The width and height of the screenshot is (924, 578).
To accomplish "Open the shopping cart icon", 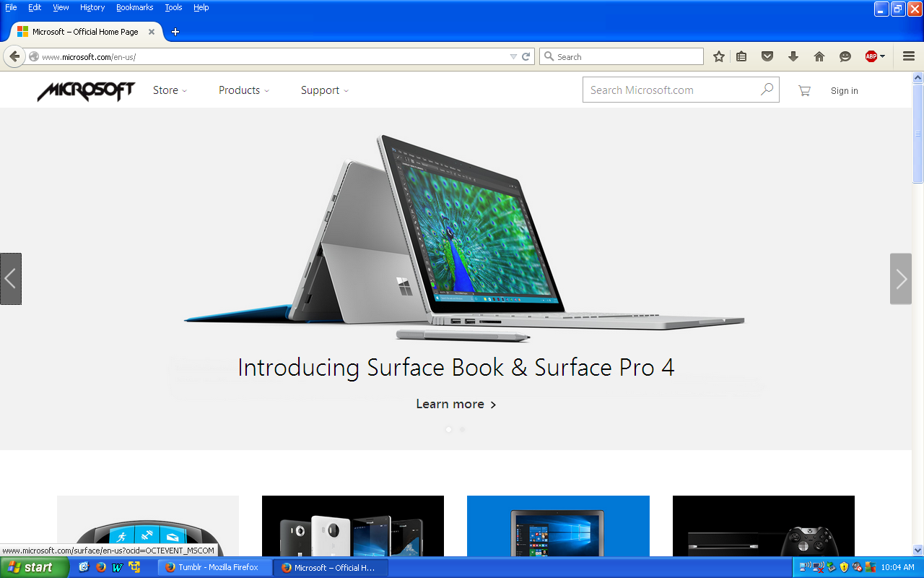I will pyautogui.click(x=804, y=90).
